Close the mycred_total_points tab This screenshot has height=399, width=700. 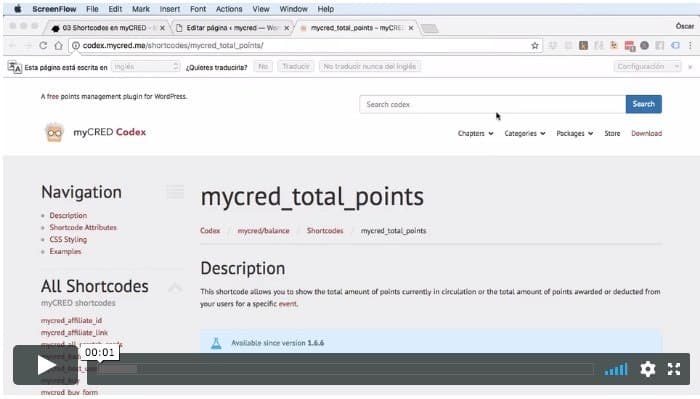click(x=411, y=28)
